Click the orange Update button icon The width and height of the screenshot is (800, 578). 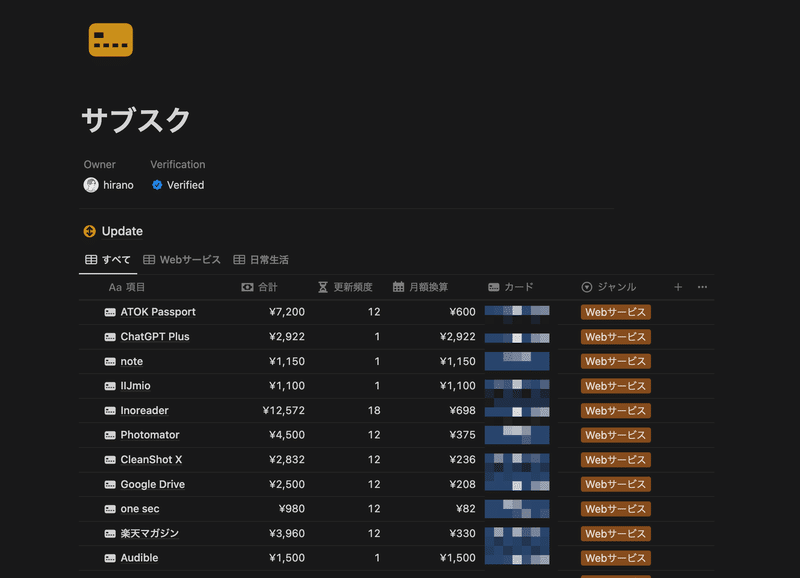[x=89, y=231]
